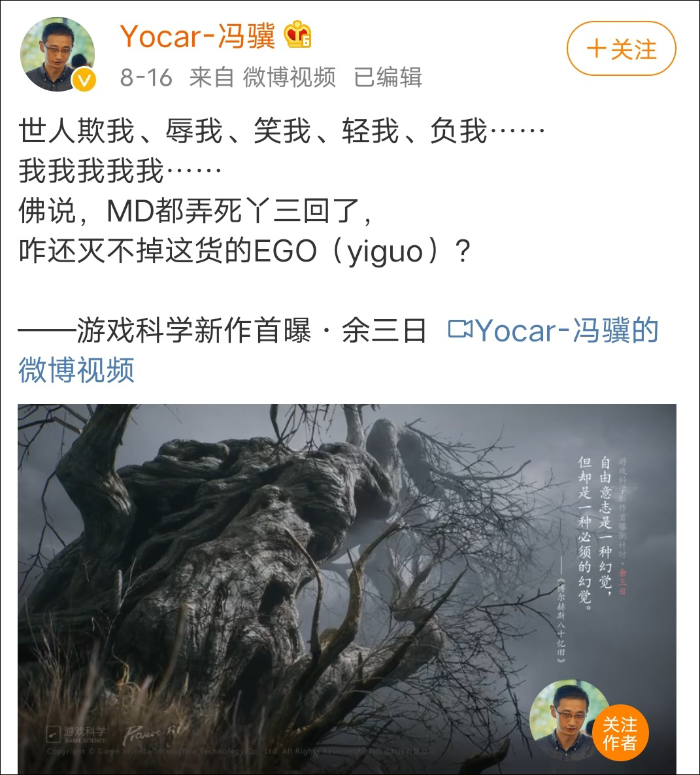Click the video camera icon before the link
This screenshot has height=775, width=700.
click(x=460, y=329)
